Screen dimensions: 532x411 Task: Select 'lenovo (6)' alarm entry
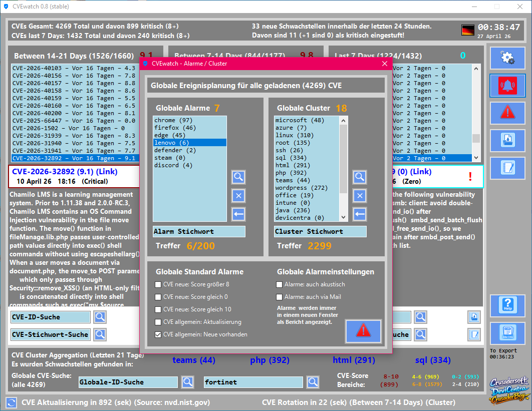(190, 143)
